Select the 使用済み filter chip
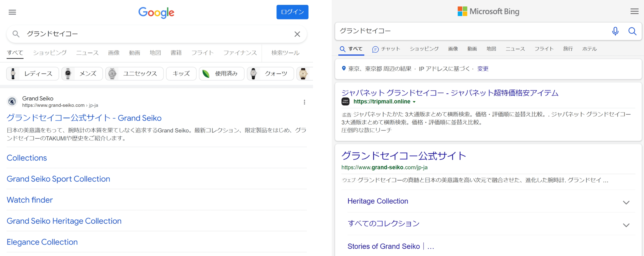This screenshot has width=644, height=256. coord(221,74)
